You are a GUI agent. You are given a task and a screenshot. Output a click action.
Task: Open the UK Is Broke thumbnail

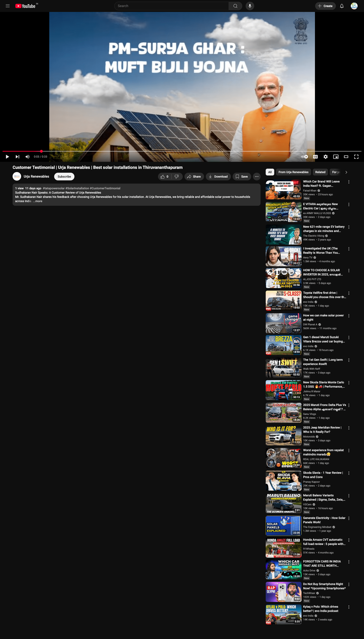pyautogui.click(x=283, y=256)
